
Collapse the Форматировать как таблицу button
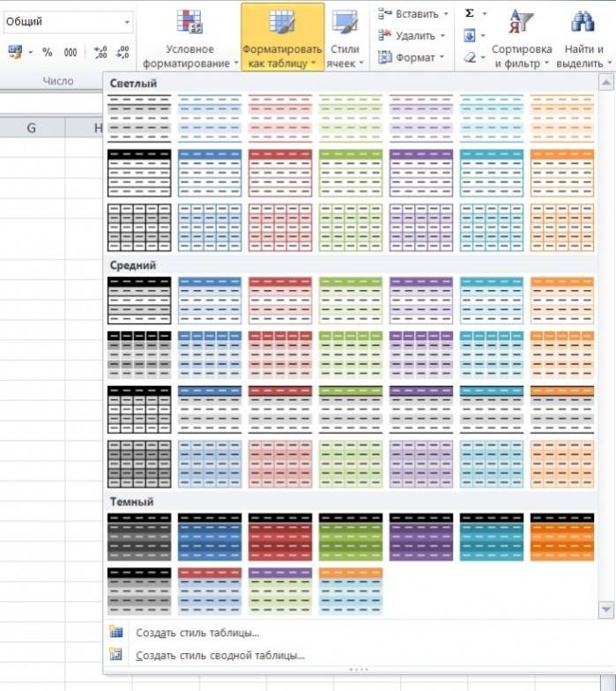[282, 39]
